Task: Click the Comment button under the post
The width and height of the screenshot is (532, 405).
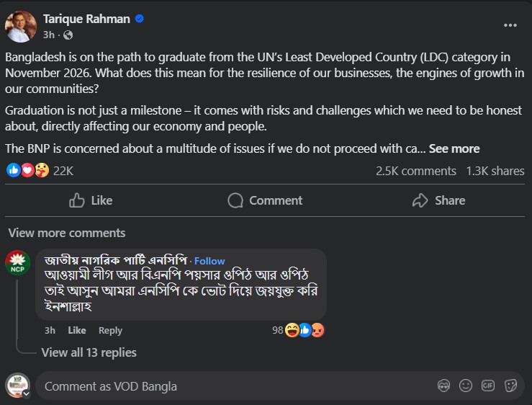Action: [x=265, y=200]
